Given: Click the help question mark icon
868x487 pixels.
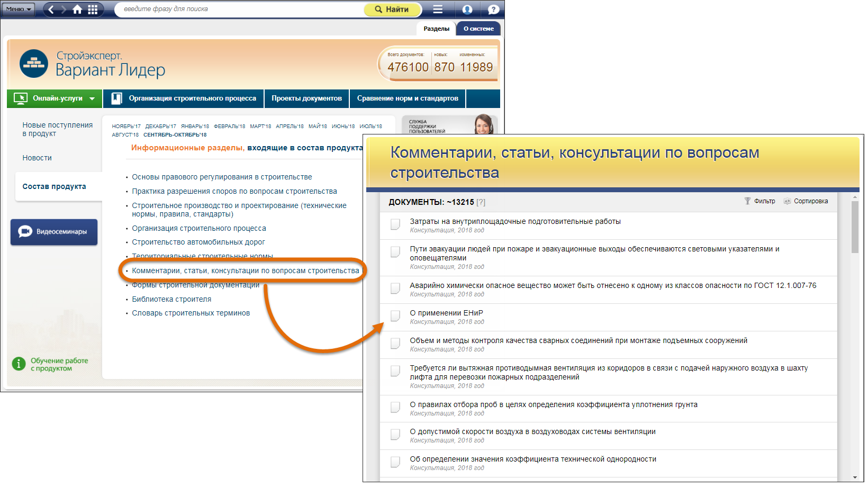Looking at the screenshot, I should click(x=493, y=10).
